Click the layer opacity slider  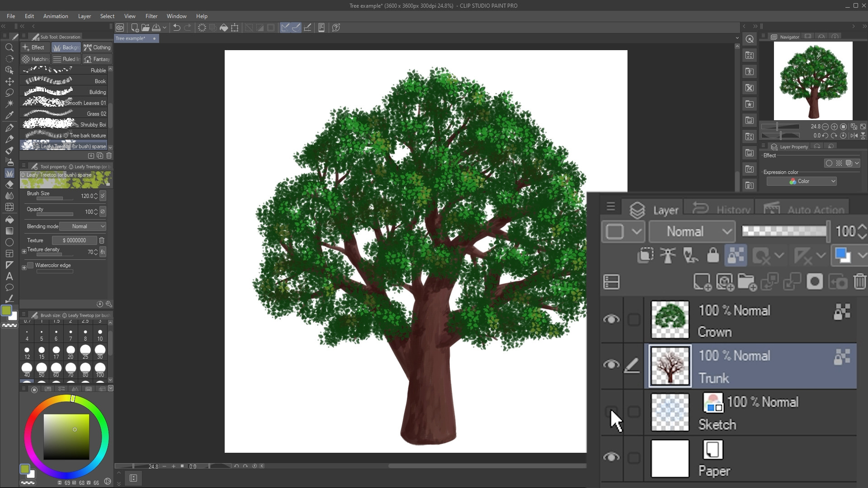(x=784, y=231)
